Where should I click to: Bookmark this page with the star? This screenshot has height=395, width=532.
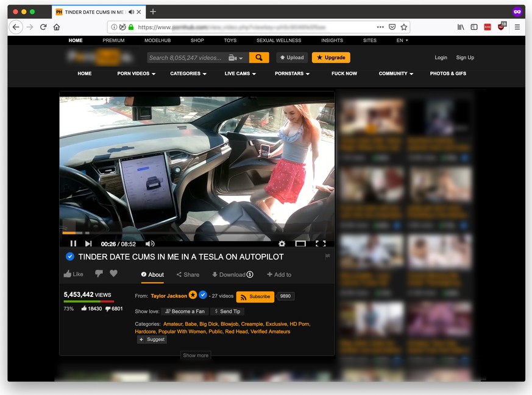(x=404, y=27)
